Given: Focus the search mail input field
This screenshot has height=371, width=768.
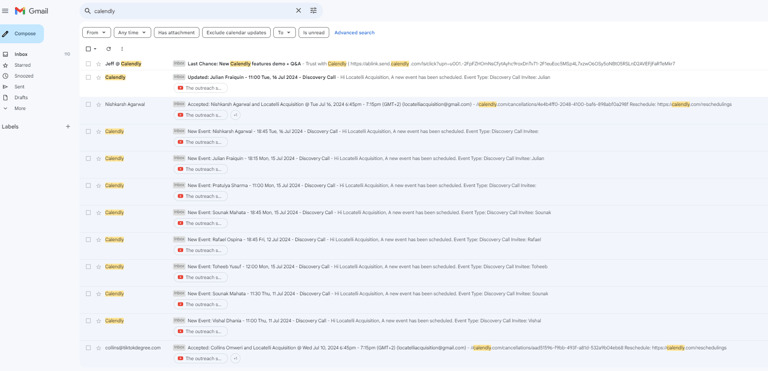Looking at the screenshot, I should pos(193,11).
